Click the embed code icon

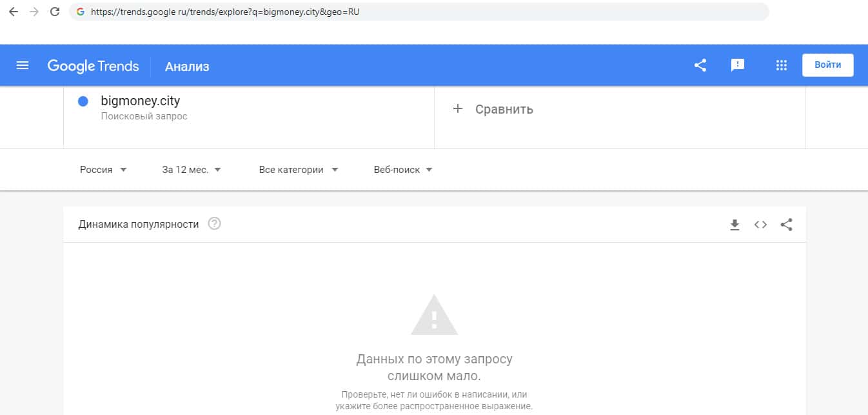[760, 225]
